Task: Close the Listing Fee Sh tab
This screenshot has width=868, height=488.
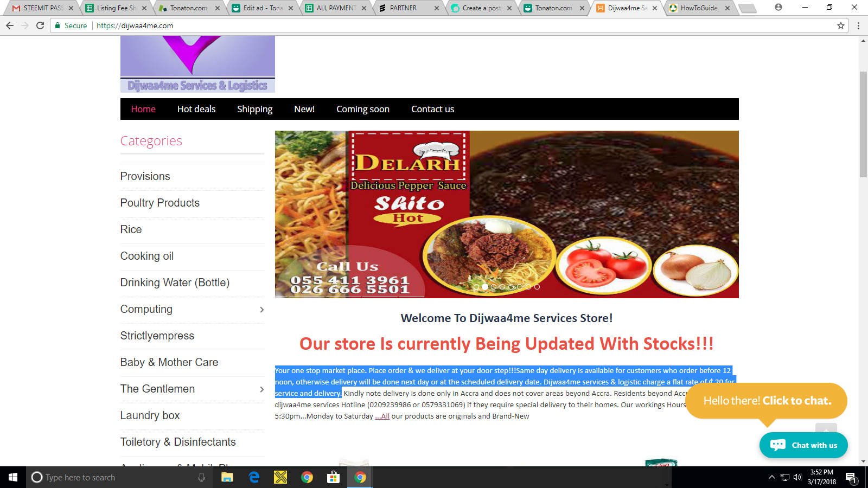Action: [144, 8]
